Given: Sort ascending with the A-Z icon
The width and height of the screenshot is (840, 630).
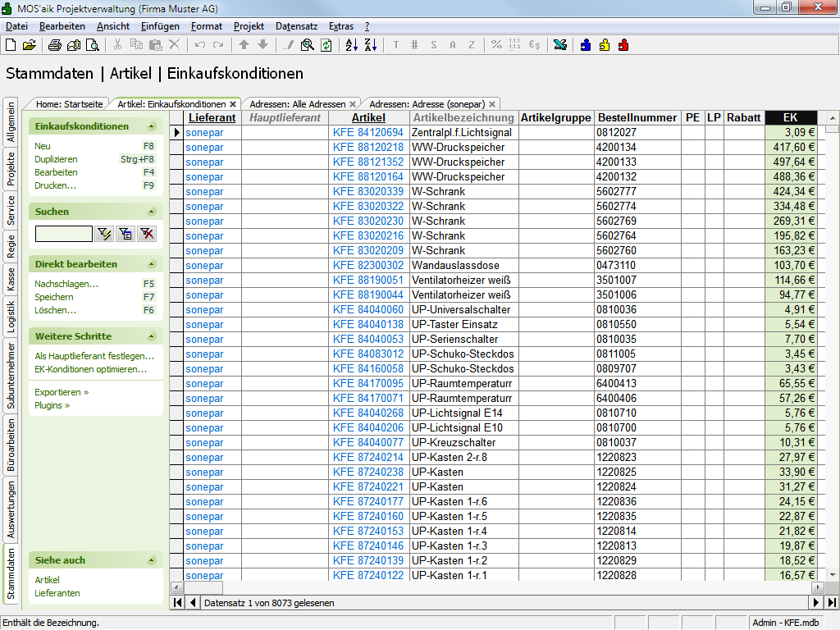Looking at the screenshot, I should pos(351,45).
